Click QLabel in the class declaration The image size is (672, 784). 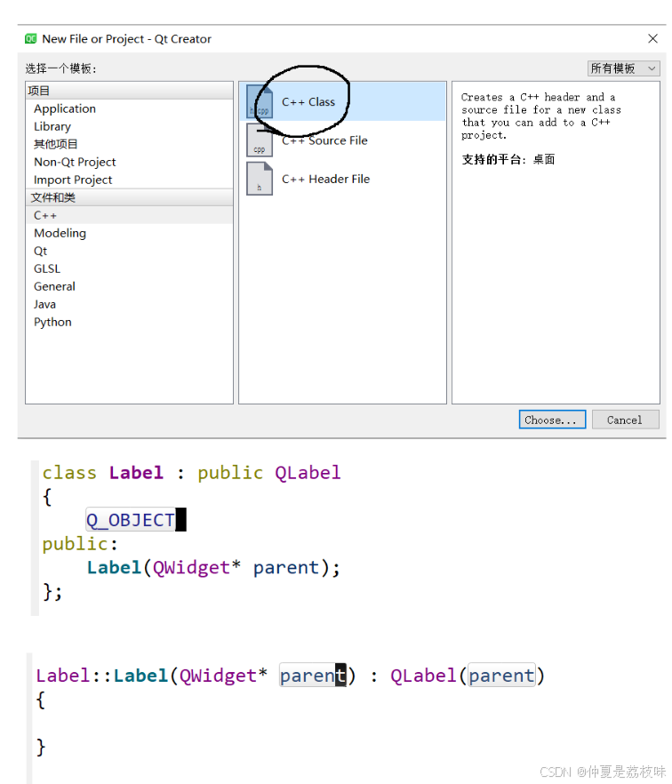[308, 473]
